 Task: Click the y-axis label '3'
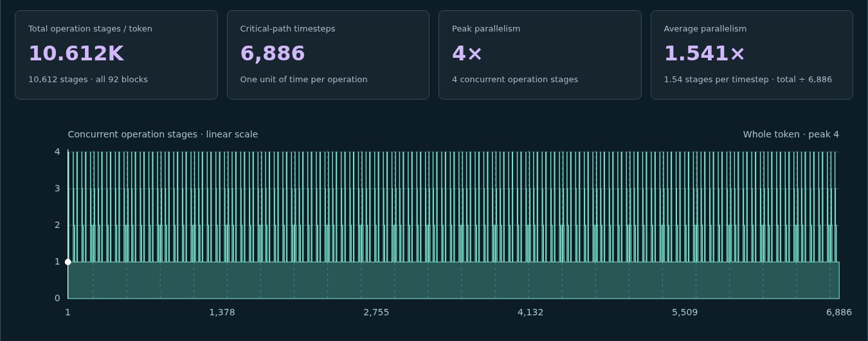(57, 189)
